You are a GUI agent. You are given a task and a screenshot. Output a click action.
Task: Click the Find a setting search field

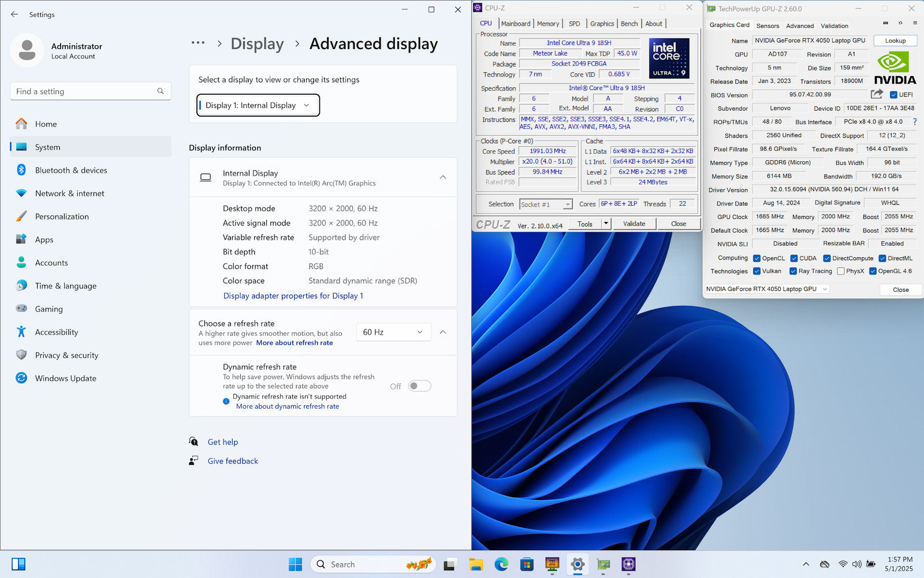pyautogui.click(x=90, y=91)
